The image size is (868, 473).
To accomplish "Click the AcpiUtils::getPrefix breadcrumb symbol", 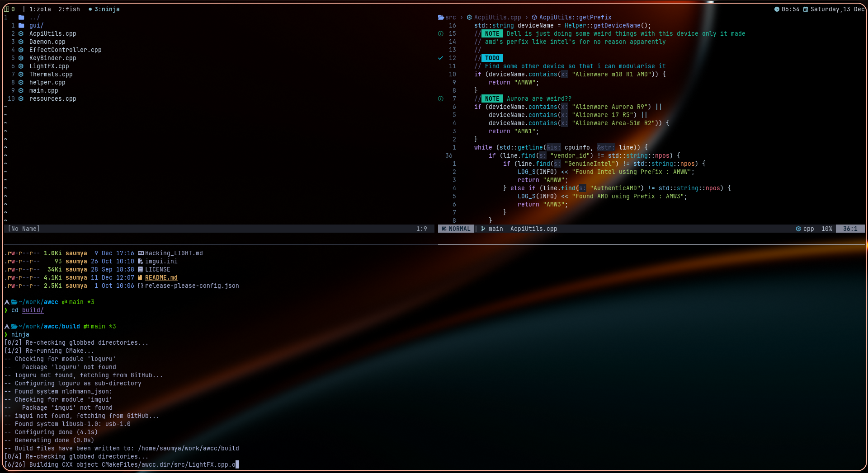I will click(x=576, y=17).
